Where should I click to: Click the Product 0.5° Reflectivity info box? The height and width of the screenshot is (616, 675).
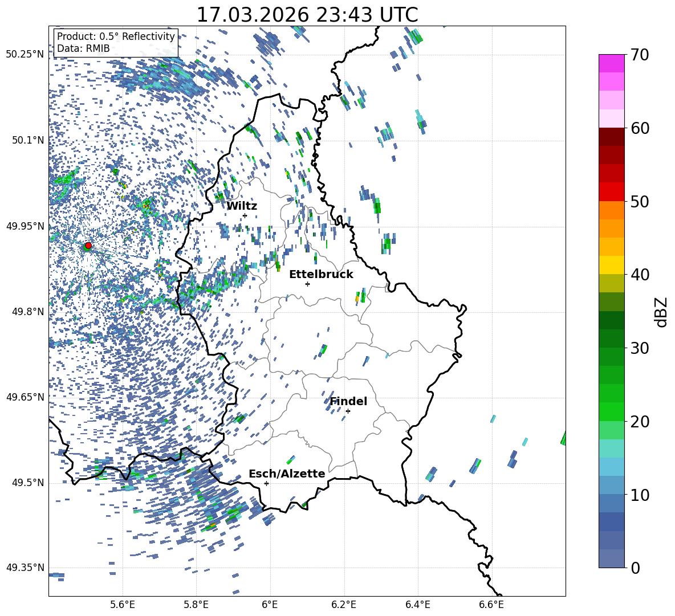click(116, 43)
